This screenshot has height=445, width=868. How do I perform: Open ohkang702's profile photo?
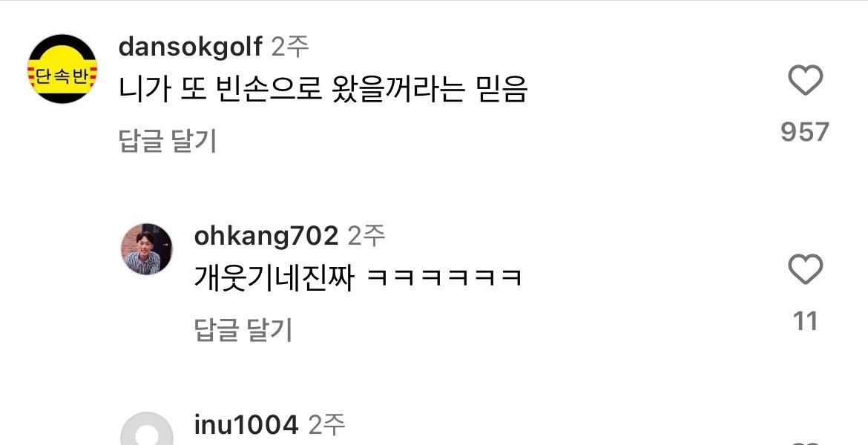147,249
